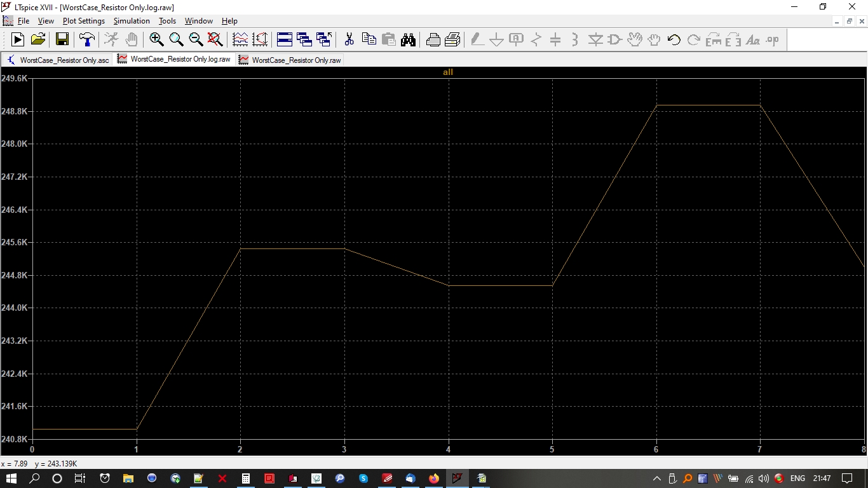
Task: Click the Zoom to fit crossed magnifier
Action: tap(215, 39)
